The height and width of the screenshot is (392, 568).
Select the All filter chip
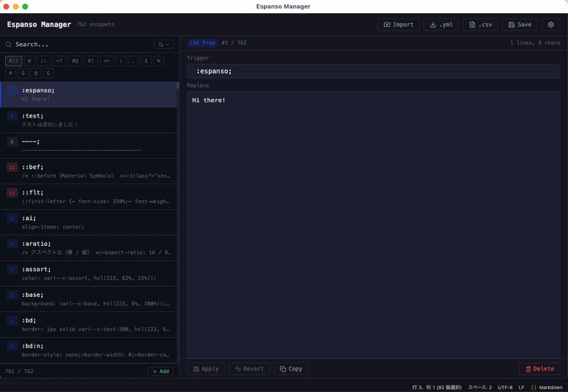tap(14, 61)
